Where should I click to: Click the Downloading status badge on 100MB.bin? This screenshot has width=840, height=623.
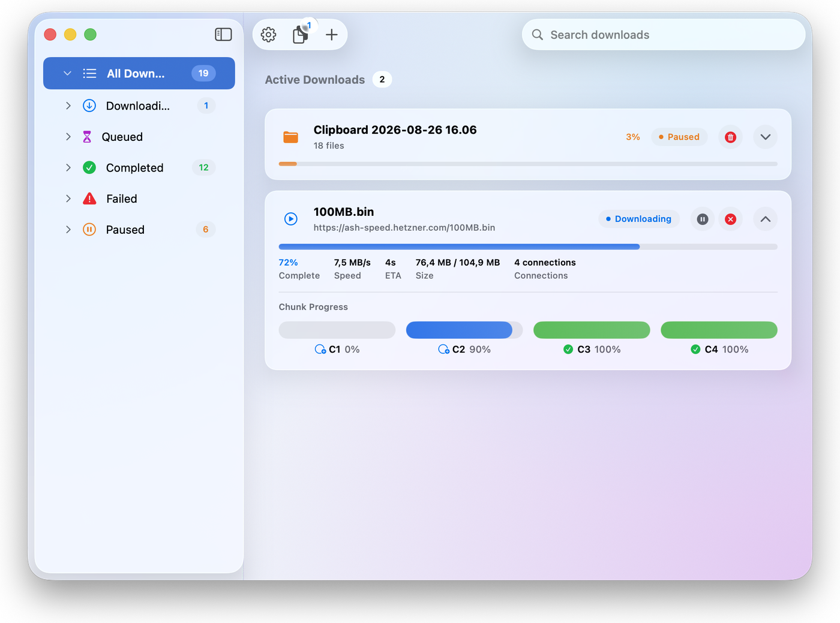tap(639, 219)
